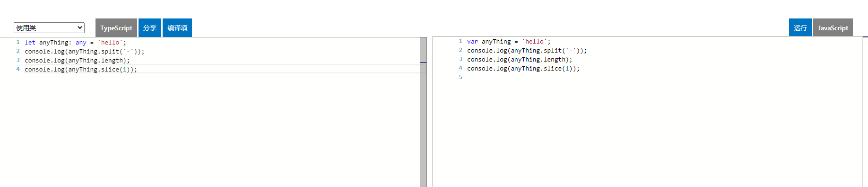Click JavaScript output line with split('-')
Image resolution: width=868 pixels, height=187 pixels.
coord(527,51)
